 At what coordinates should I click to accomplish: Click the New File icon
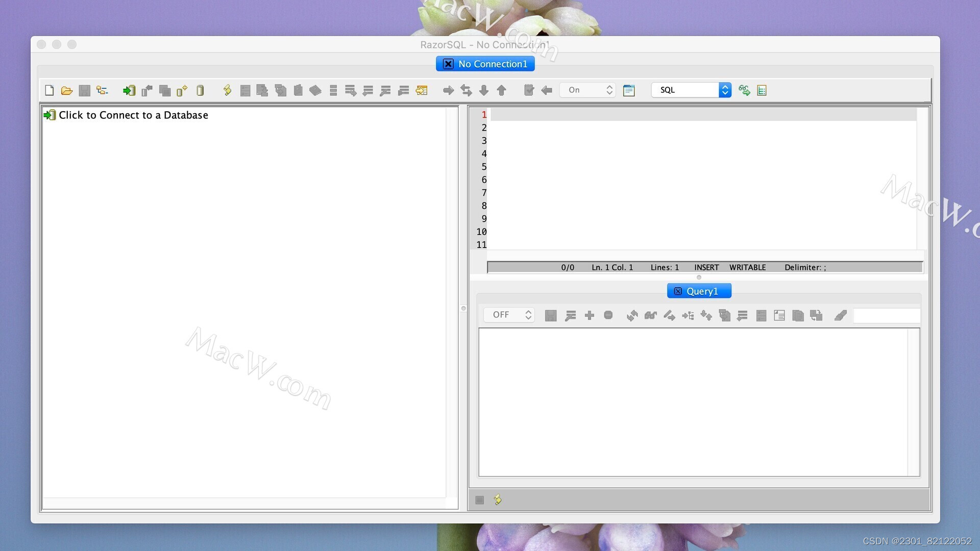click(50, 90)
